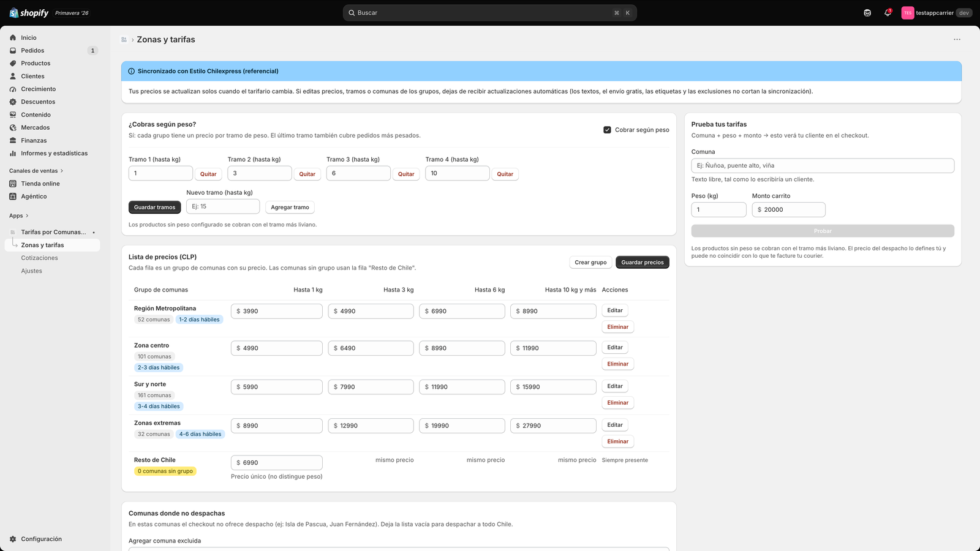
Task: Edit the Sur y norte group
Action: coord(615,386)
